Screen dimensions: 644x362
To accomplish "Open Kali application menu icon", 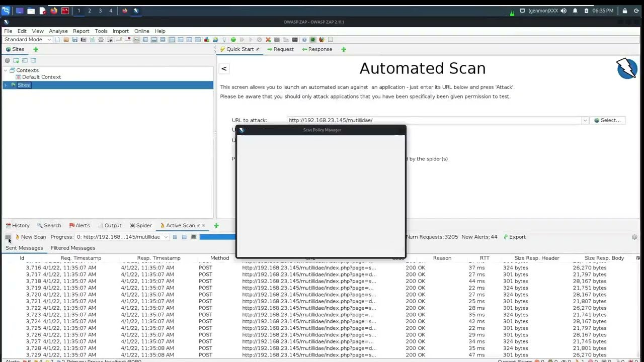I will (x=6, y=11).
